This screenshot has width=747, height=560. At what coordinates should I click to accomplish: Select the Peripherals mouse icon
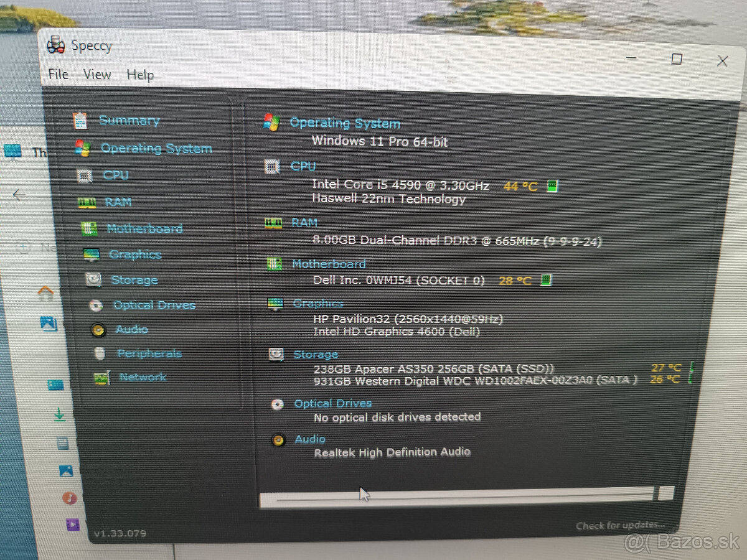coord(100,353)
